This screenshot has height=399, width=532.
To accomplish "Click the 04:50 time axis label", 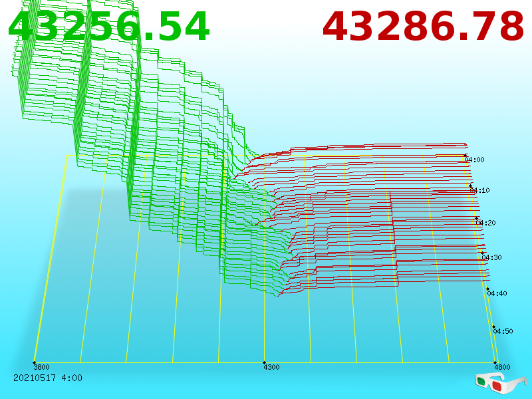I will point(503,331).
